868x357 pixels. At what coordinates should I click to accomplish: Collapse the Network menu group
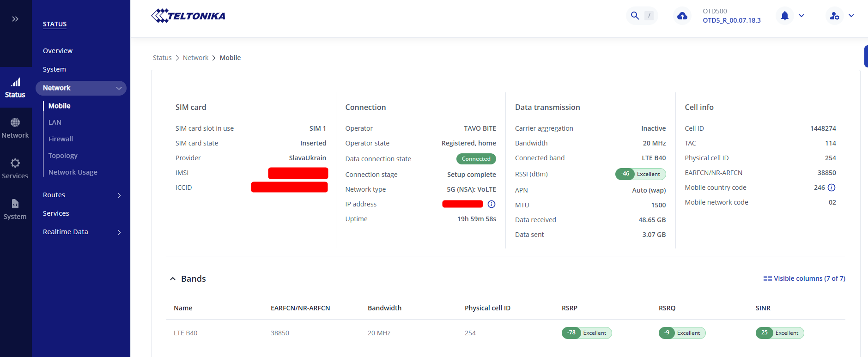click(x=119, y=88)
